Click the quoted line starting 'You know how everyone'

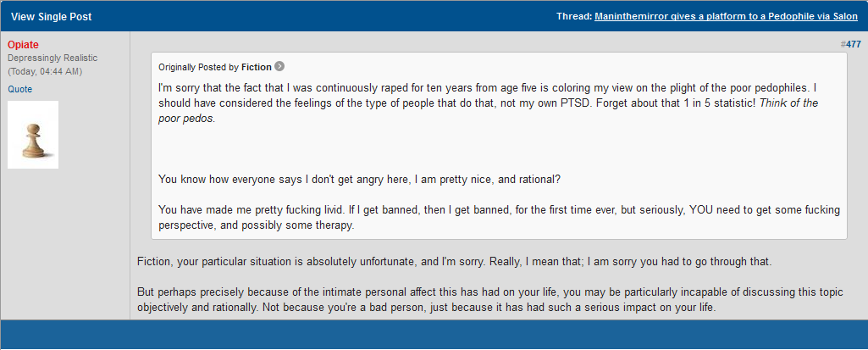click(x=360, y=180)
